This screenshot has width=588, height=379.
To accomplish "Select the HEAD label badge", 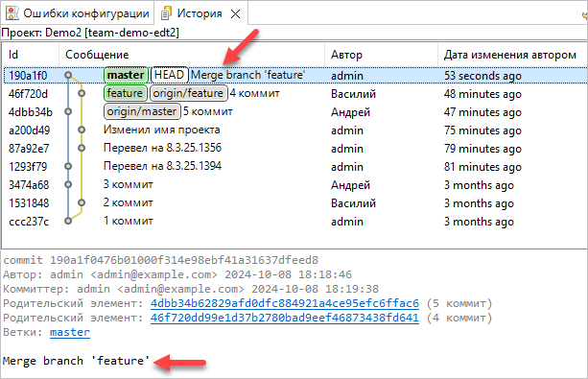I will point(169,75).
